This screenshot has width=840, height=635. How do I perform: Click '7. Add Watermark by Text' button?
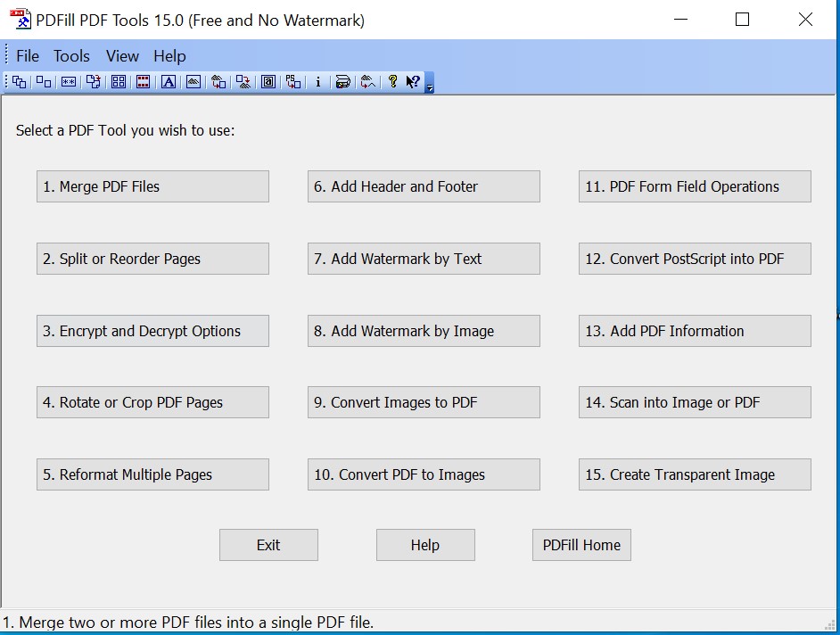pyautogui.click(x=424, y=259)
